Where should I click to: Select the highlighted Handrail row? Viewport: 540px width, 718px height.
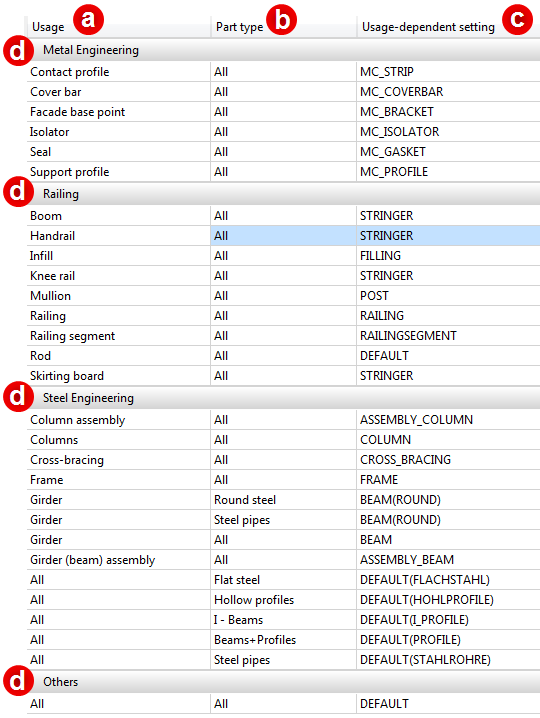pos(284,236)
